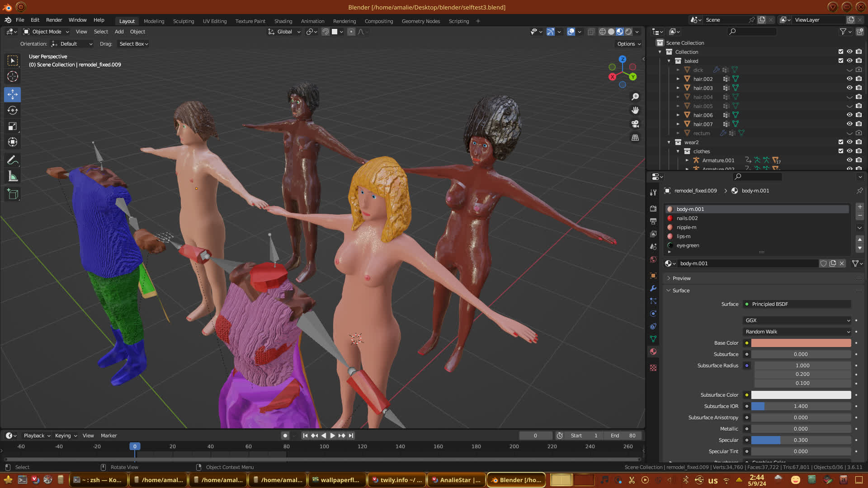
Task: Activate the Measure tool
Action: click(13, 176)
